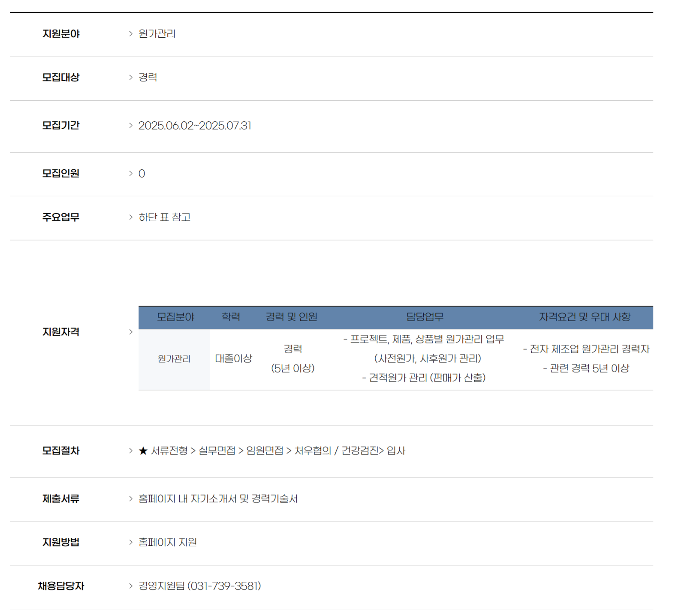
Task: Click the 모집기간 row label
Action: pos(61,126)
